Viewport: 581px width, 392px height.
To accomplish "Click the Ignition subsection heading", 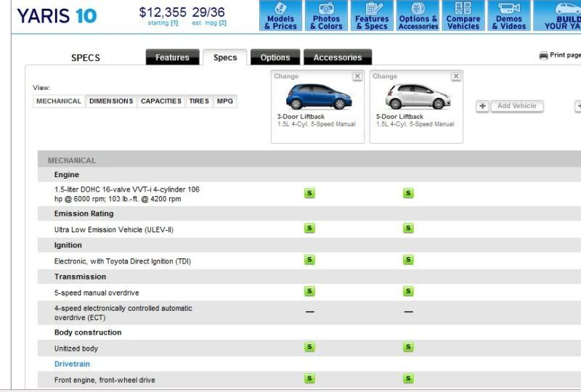I will 68,245.
